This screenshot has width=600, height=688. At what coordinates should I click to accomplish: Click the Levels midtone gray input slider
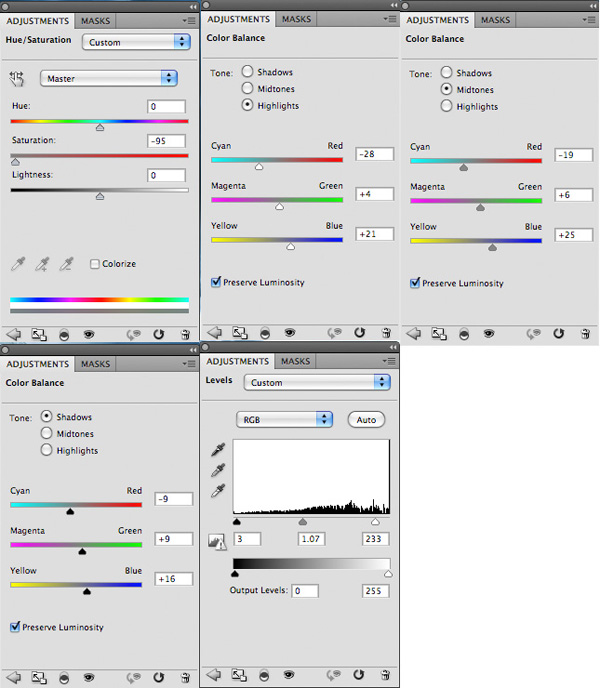point(303,522)
